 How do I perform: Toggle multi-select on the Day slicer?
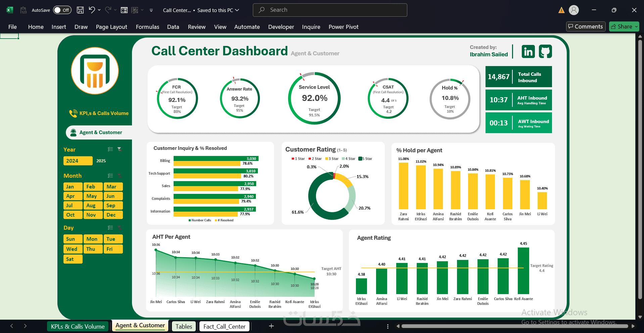pos(110,227)
